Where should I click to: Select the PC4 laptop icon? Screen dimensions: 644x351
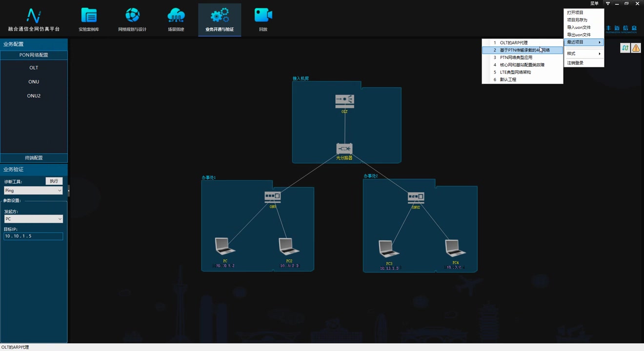[455, 248]
